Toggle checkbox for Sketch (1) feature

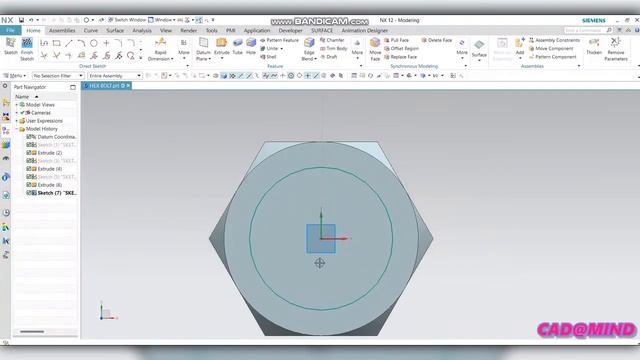29,145
